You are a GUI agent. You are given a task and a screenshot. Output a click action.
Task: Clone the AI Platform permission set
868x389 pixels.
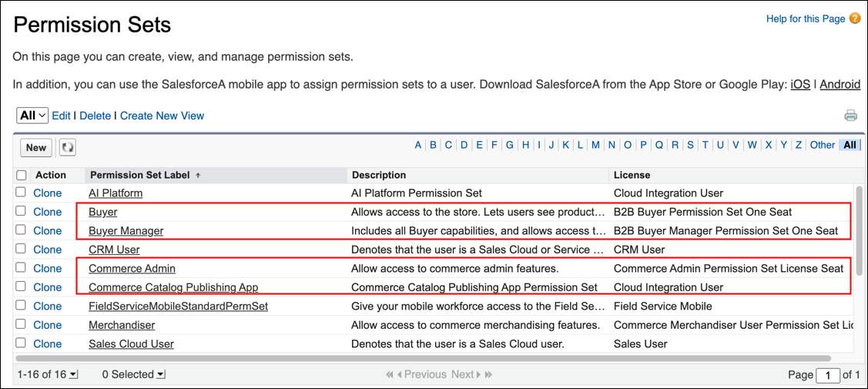[x=48, y=193]
